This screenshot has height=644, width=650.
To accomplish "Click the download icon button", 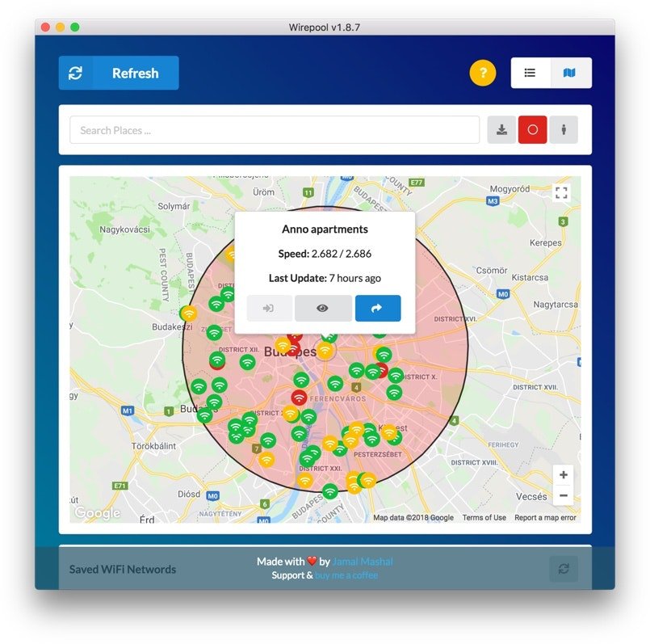I will [x=501, y=130].
